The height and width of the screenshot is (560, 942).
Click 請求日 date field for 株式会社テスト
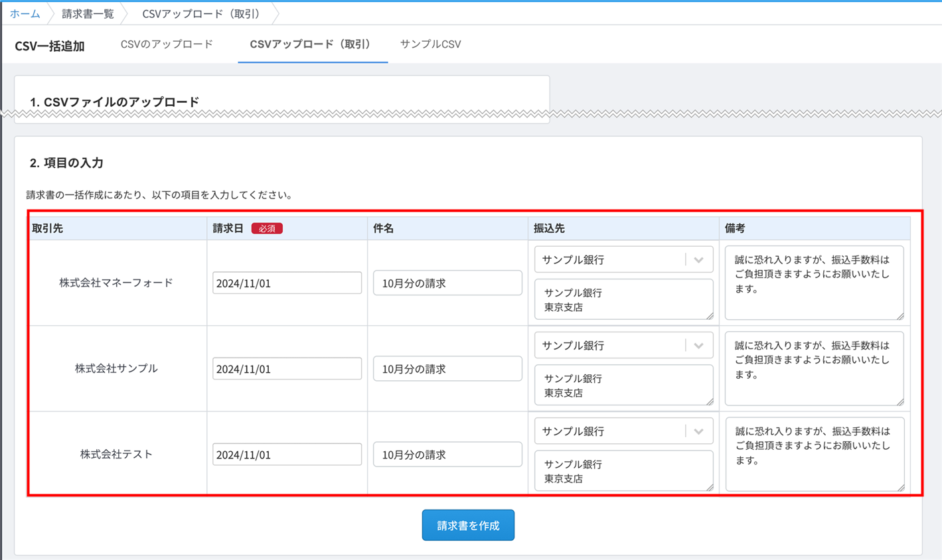[287, 455]
